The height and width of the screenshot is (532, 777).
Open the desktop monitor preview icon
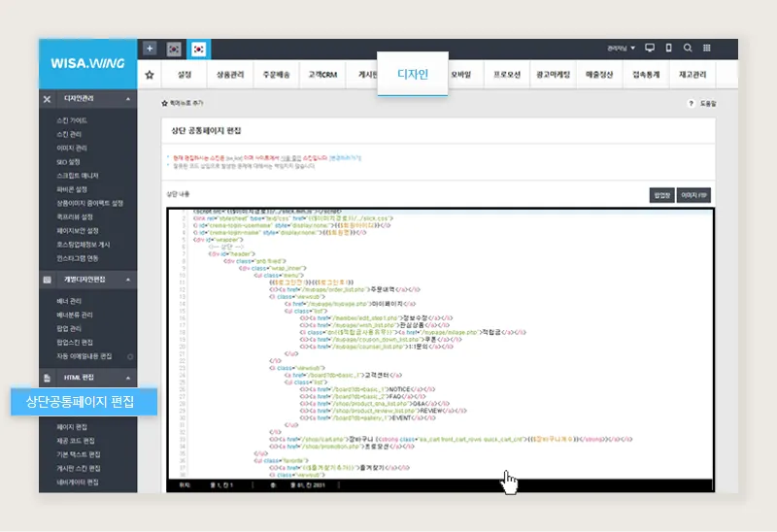(x=650, y=48)
